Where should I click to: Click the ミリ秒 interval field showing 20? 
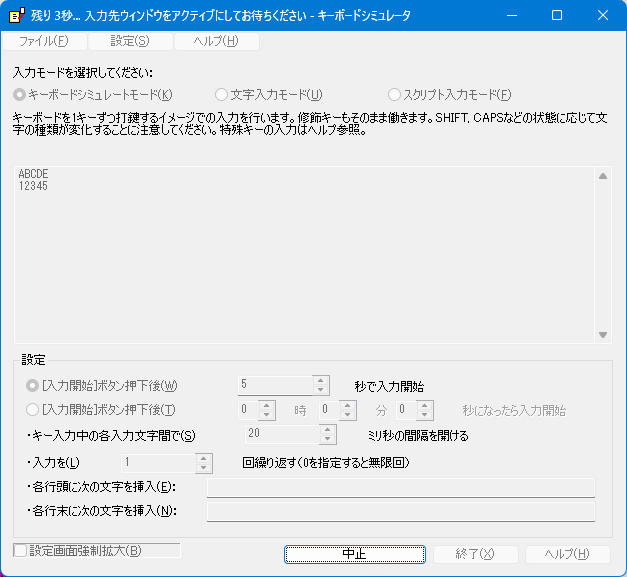point(282,434)
